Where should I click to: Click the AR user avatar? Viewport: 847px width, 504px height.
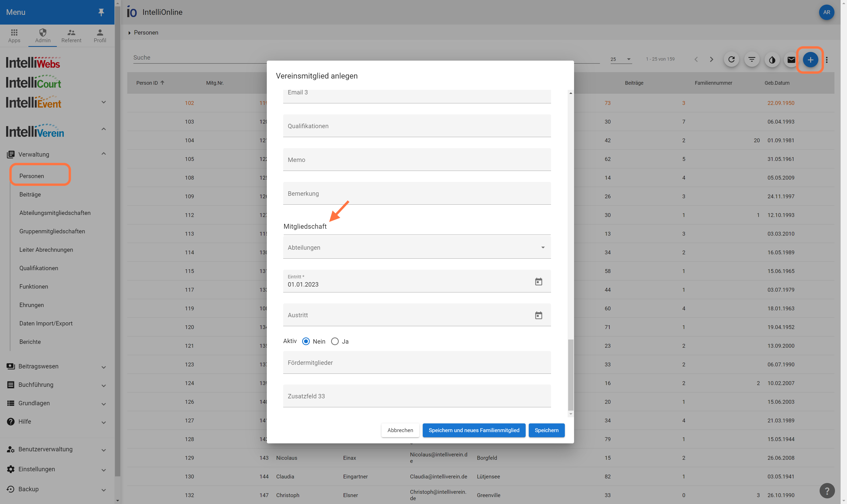(827, 12)
